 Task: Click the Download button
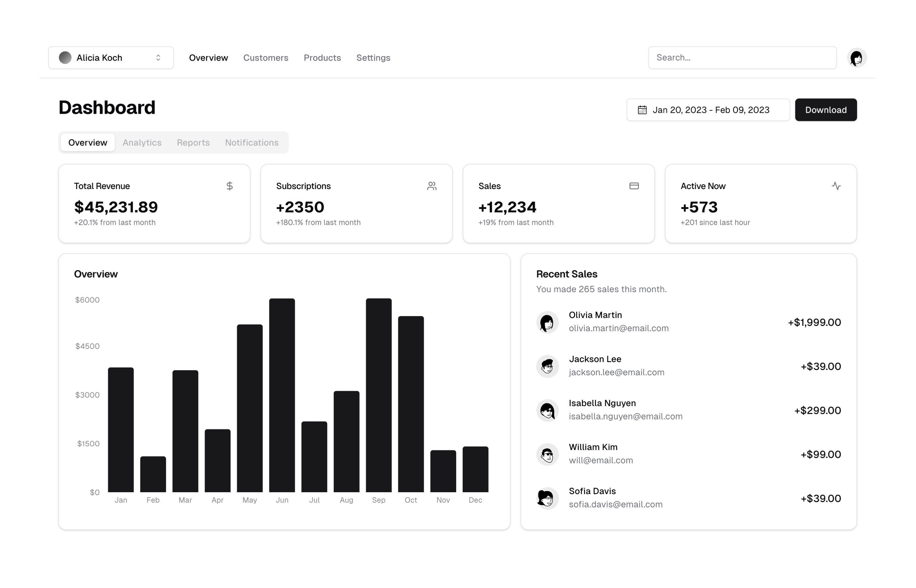826,110
